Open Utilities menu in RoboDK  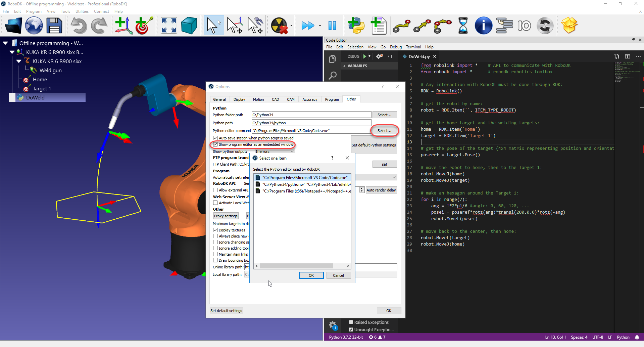[x=82, y=11]
